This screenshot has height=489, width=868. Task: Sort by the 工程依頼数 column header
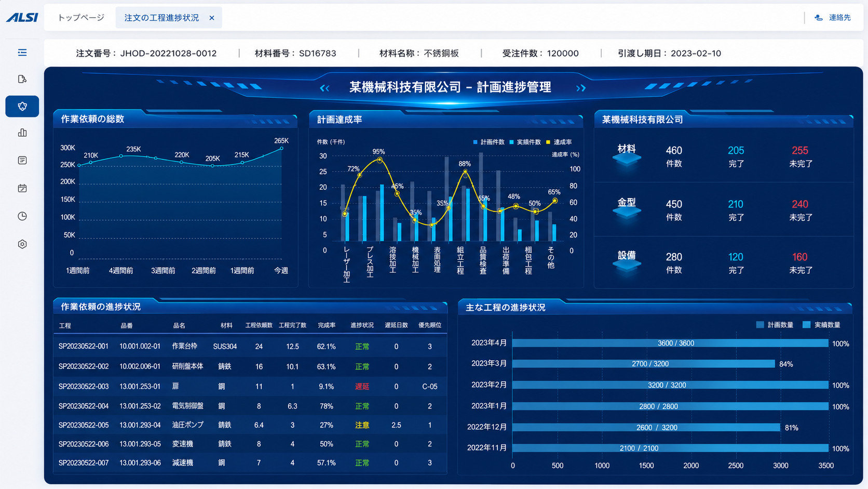(x=259, y=325)
